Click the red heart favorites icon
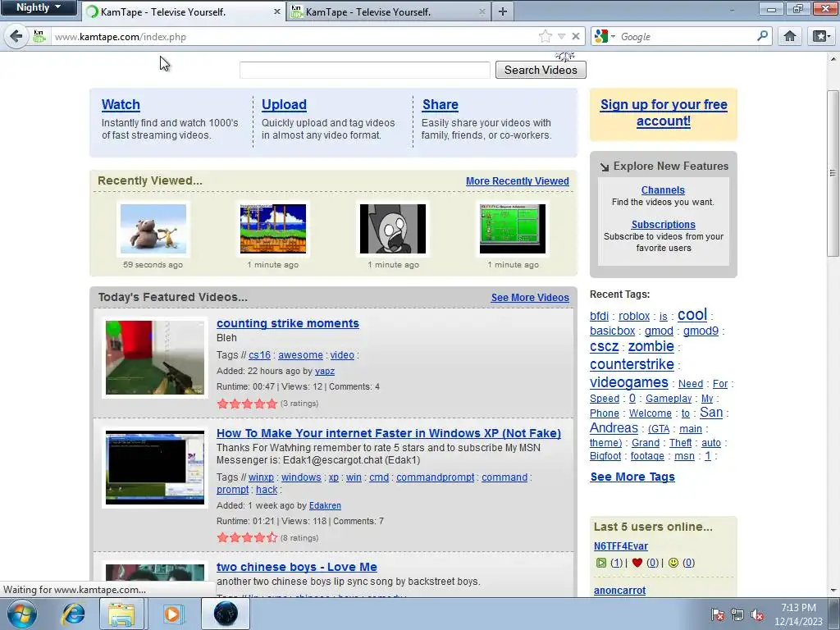The image size is (840, 630). 637,563
